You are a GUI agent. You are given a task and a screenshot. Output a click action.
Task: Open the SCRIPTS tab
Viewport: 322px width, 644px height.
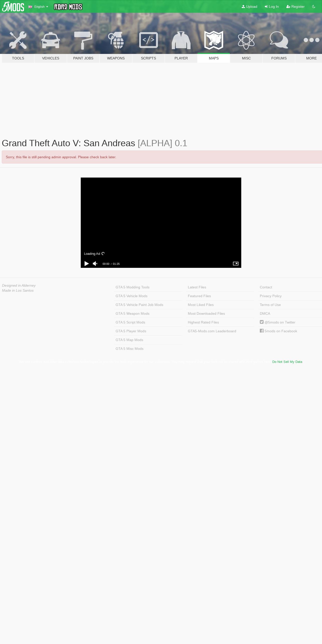pyautogui.click(x=148, y=58)
